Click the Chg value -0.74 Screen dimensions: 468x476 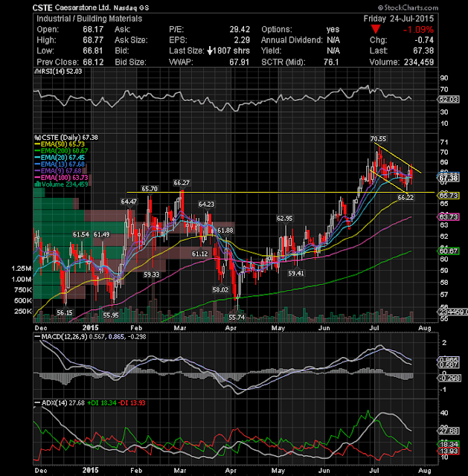(424, 40)
